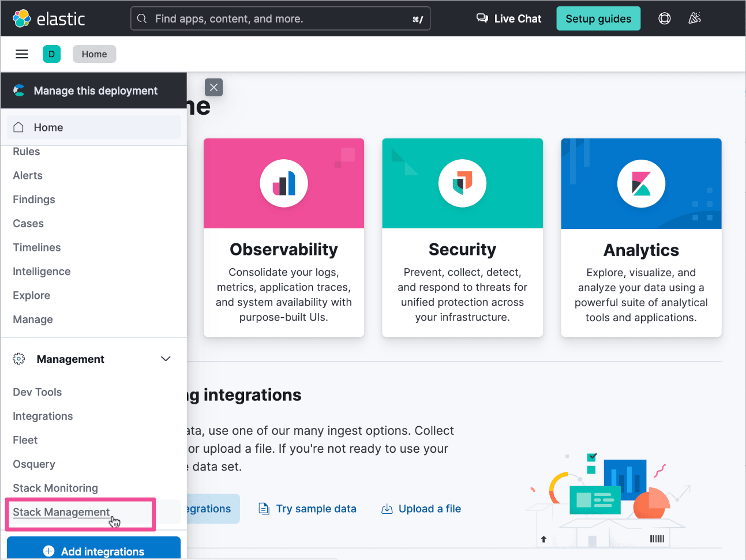This screenshot has width=746, height=560.
Task: Close the side navigation with X
Action: [x=213, y=87]
